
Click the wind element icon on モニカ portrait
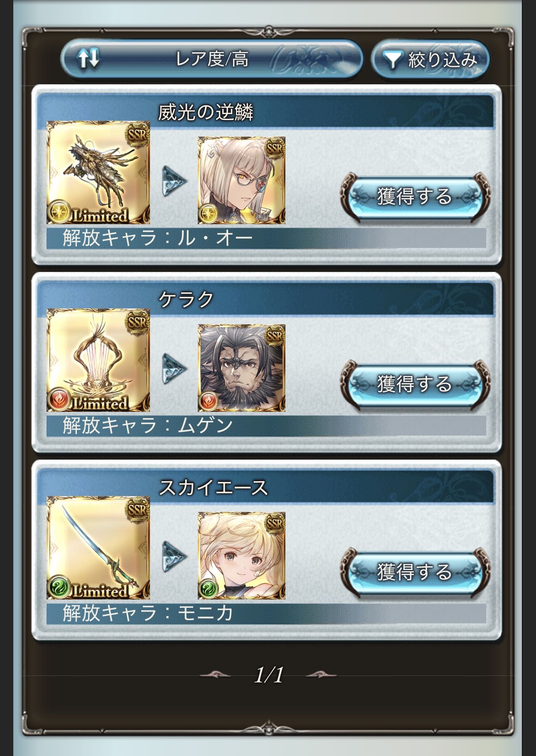click(207, 589)
